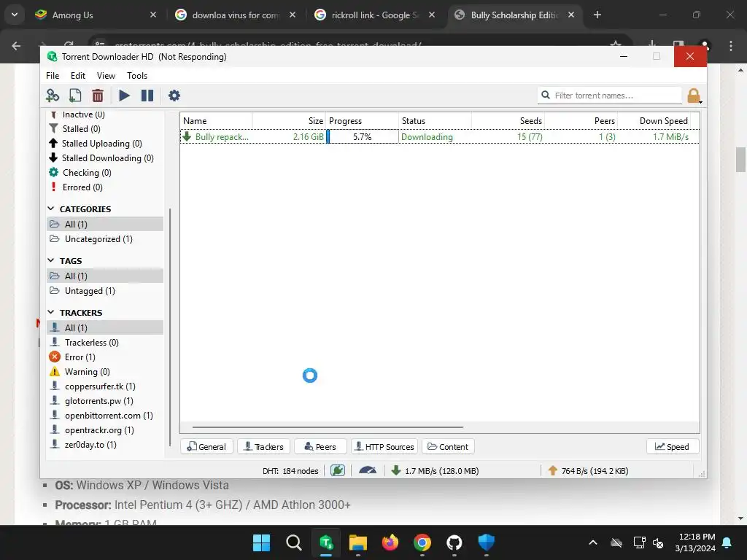The image size is (747, 560).
Task: Switch to the Content tab
Action: point(448,447)
